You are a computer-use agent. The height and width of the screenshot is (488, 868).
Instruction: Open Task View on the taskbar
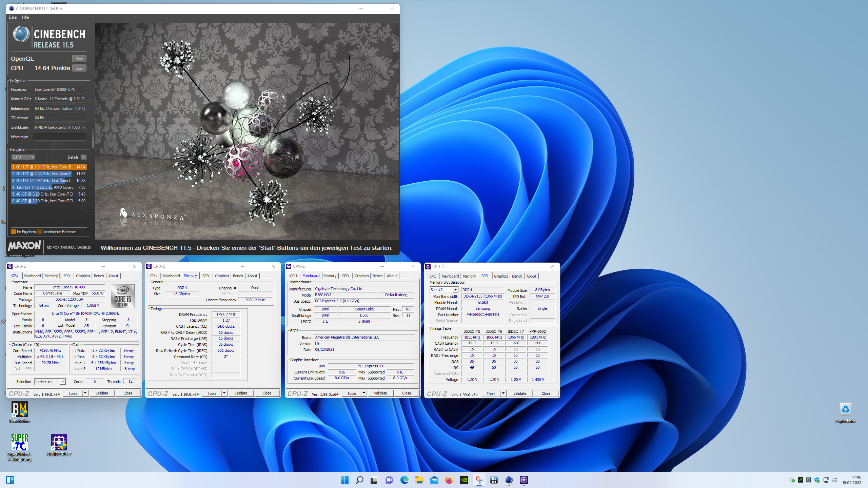click(374, 480)
